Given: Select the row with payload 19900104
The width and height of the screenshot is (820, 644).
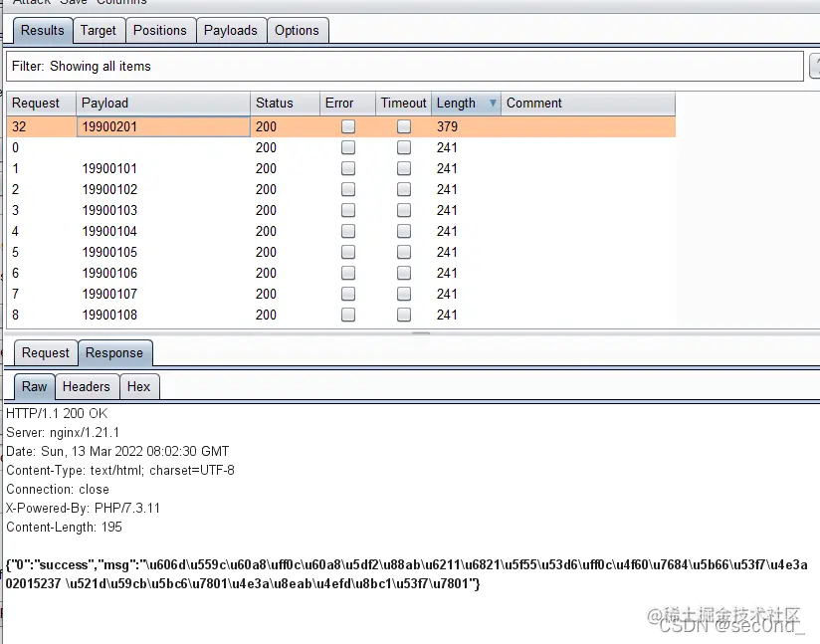Looking at the screenshot, I should (x=341, y=231).
